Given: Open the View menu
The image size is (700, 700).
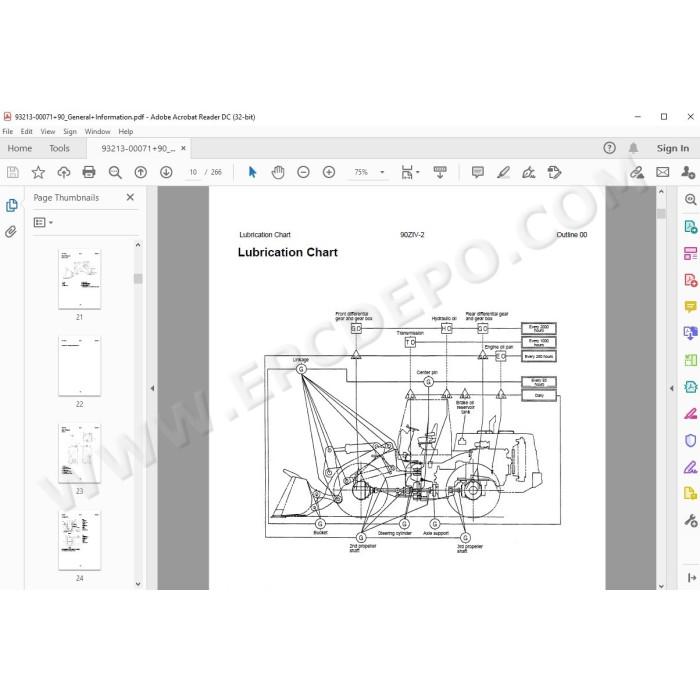Looking at the screenshot, I should [48, 131].
